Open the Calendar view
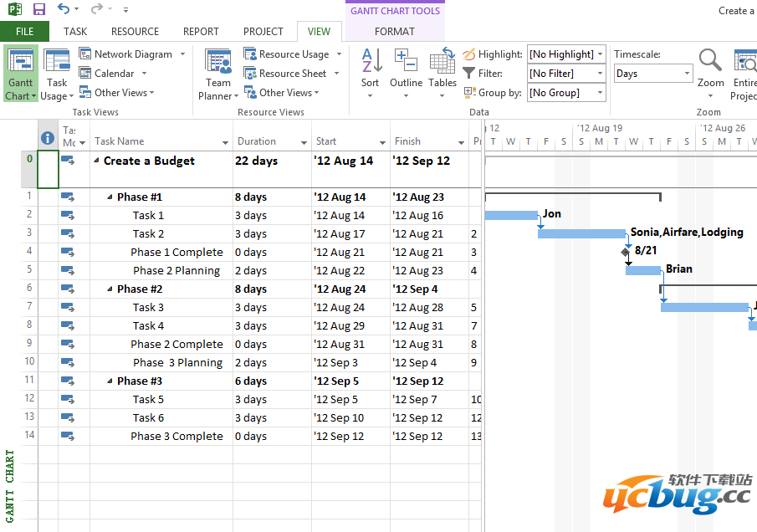Viewport: 757px width, 532px height. [107, 74]
